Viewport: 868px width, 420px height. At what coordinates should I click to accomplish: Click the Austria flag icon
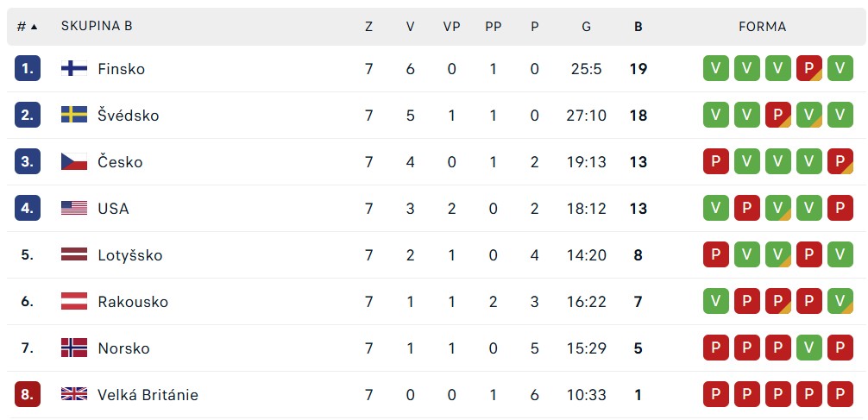tap(73, 302)
